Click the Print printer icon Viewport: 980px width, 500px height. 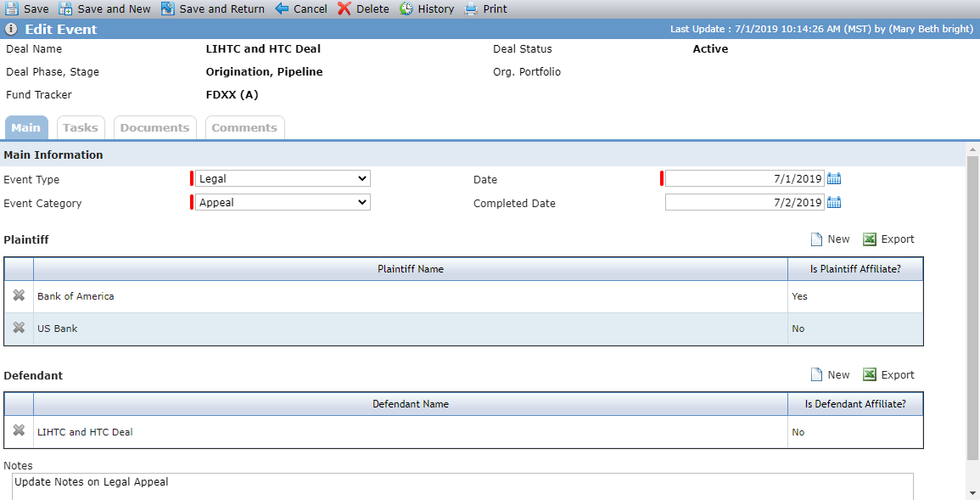tap(471, 8)
